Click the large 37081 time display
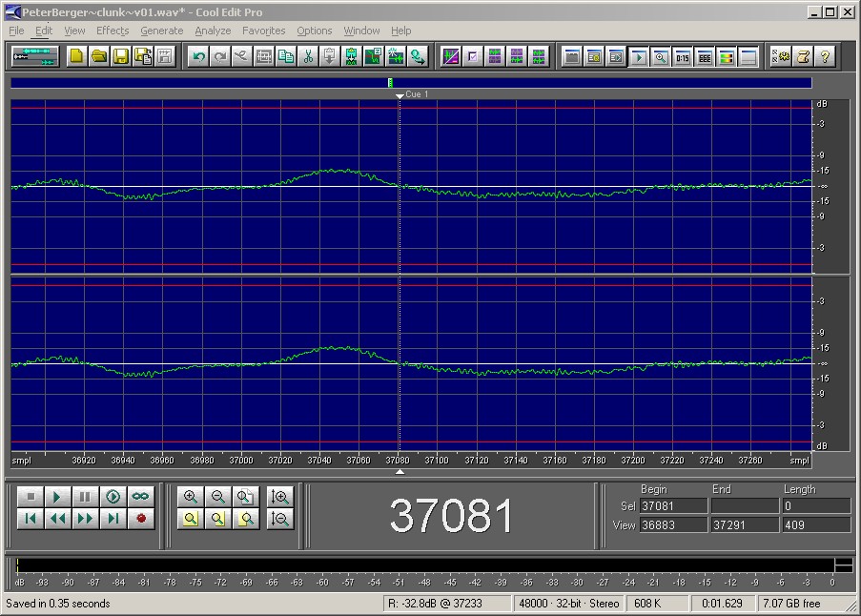861x616 pixels. (451, 516)
